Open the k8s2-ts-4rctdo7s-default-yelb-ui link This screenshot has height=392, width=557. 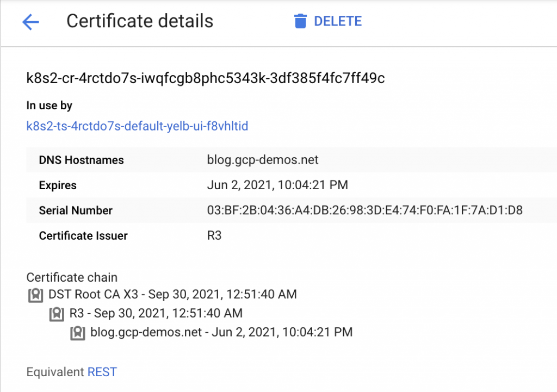137,126
